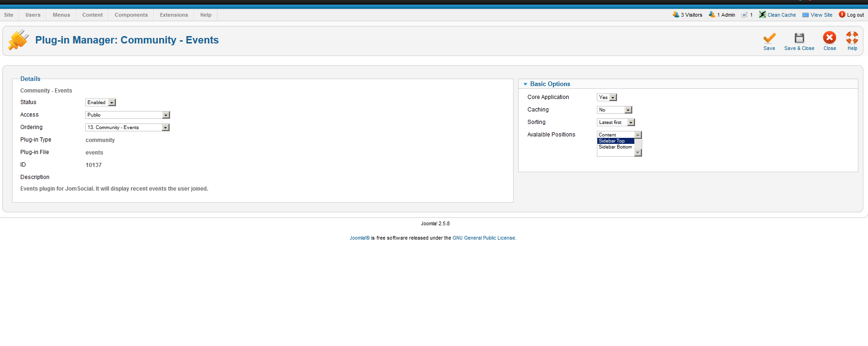Click the Avalaible Positions label
The image size is (868, 346).
pyautogui.click(x=551, y=135)
